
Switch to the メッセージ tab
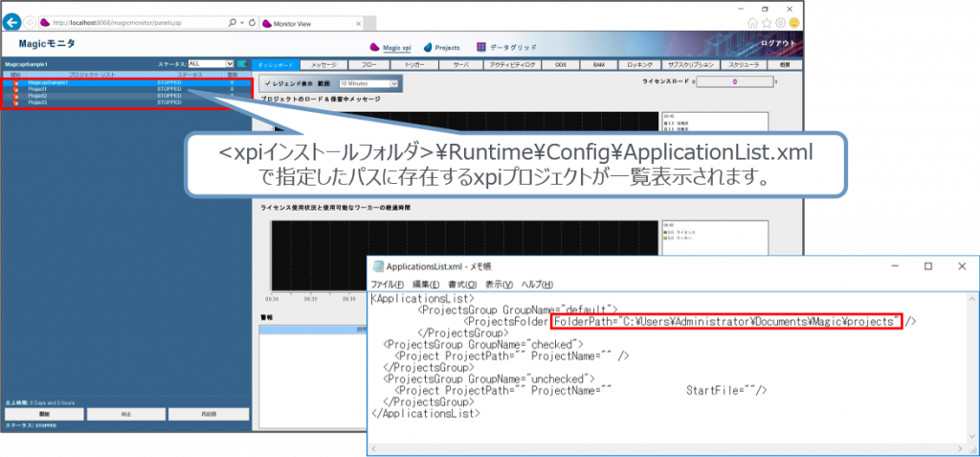[323, 64]
